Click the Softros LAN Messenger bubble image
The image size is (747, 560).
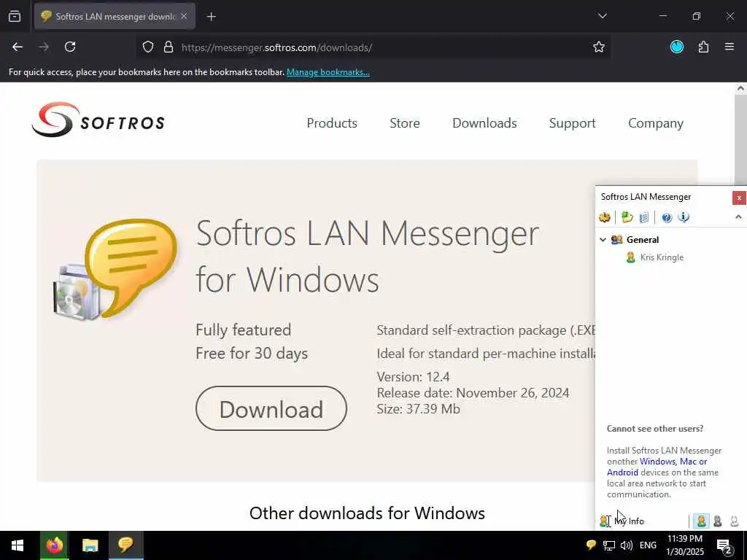(116, 270)
